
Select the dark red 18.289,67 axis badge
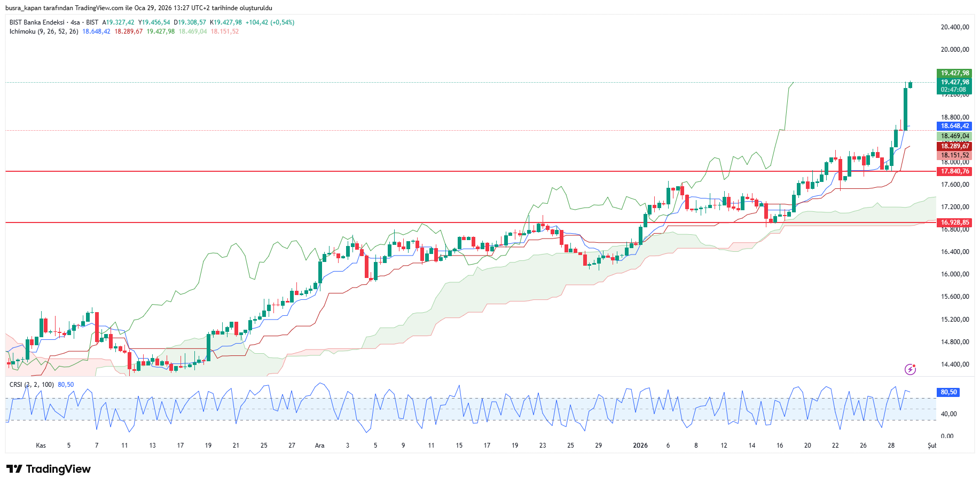coord(954,146)
